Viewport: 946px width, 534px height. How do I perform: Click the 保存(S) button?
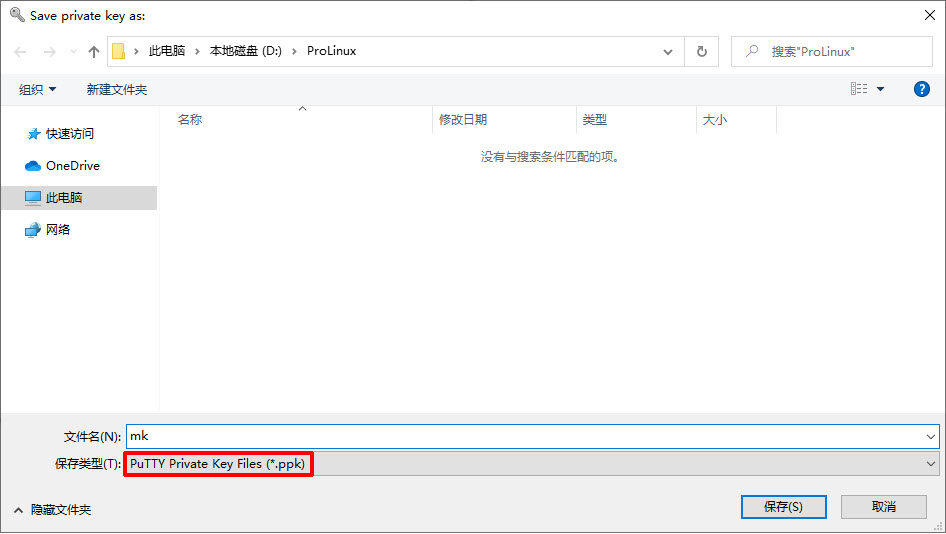point(783,507)
